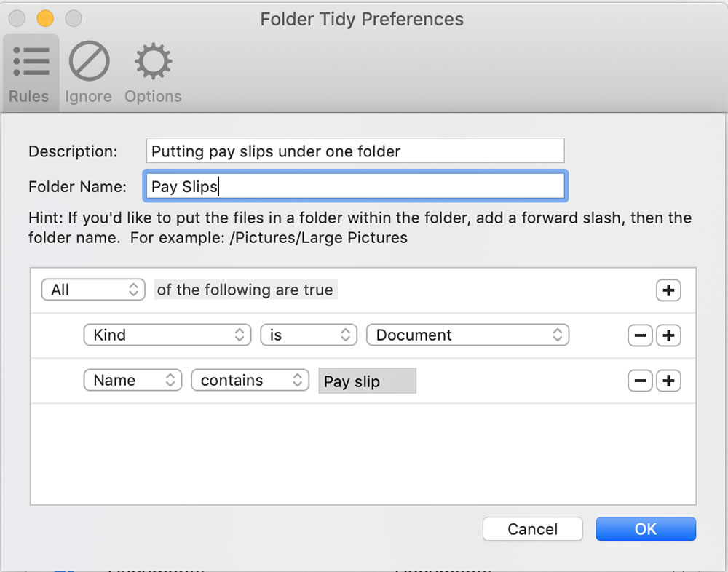Image resolution: width=728 pixels, height=572 pixels.
Task: Open the 'contains' operator dropdown
Action: [x=250, y=381]
